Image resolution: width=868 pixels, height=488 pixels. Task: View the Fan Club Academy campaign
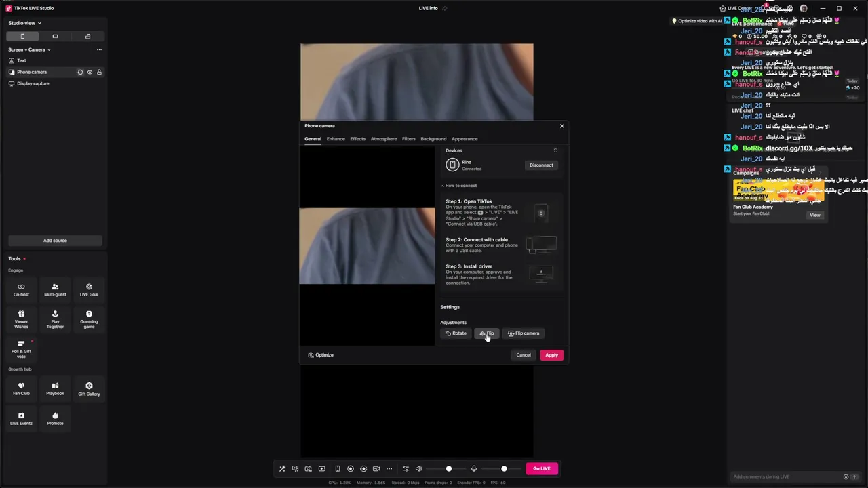point(815,215)
